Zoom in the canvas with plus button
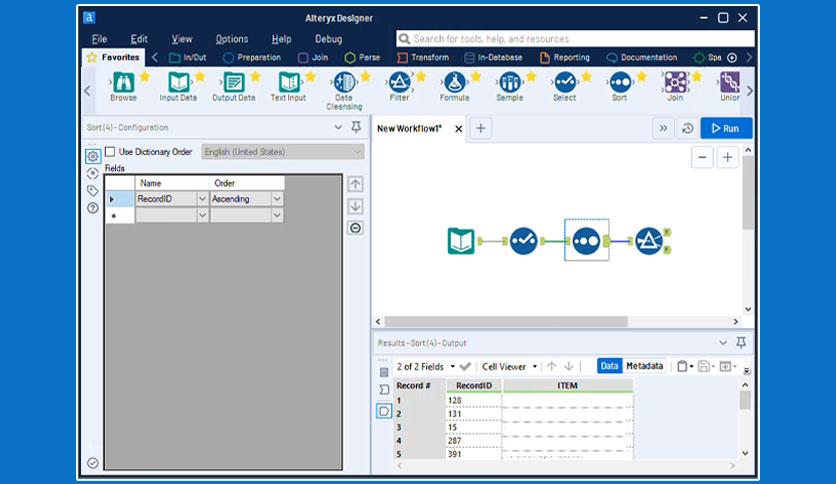Image resolution: width=836 pixels, height=484 pixels. (727, 157)
